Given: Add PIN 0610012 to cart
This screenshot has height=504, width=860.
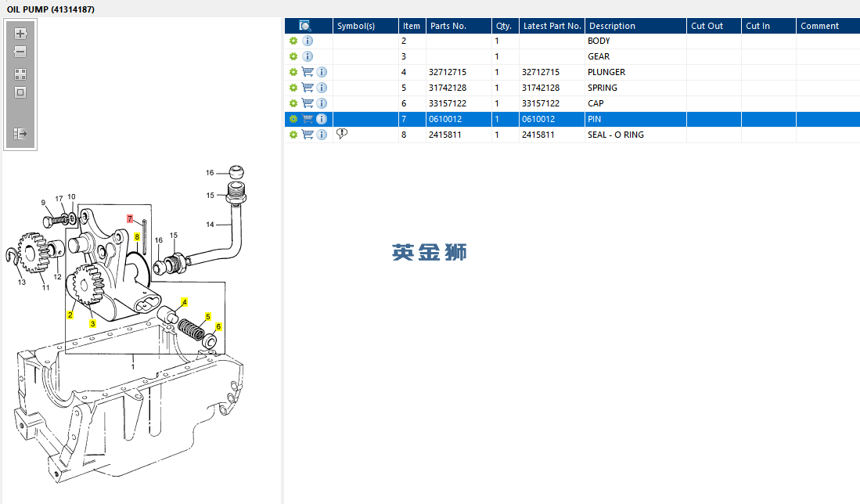Looking at the screenshot, I should pos(308,119).
